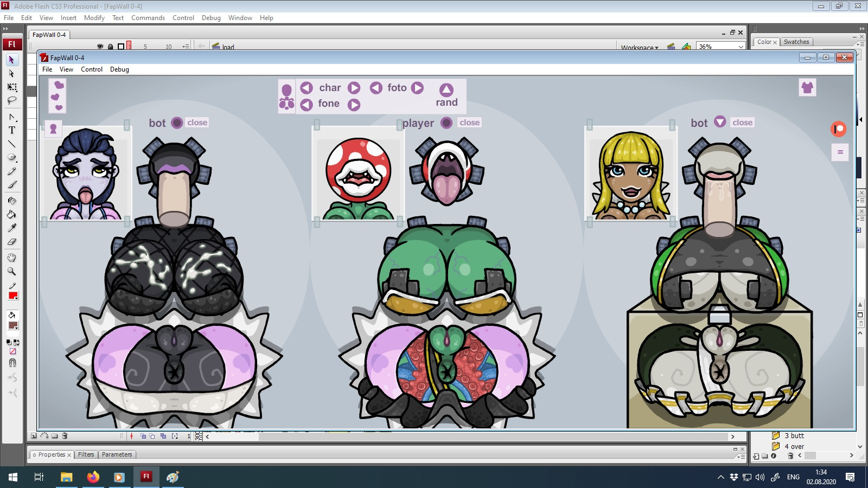
Task: Click the next fone arrow
Action: (354, 105)
